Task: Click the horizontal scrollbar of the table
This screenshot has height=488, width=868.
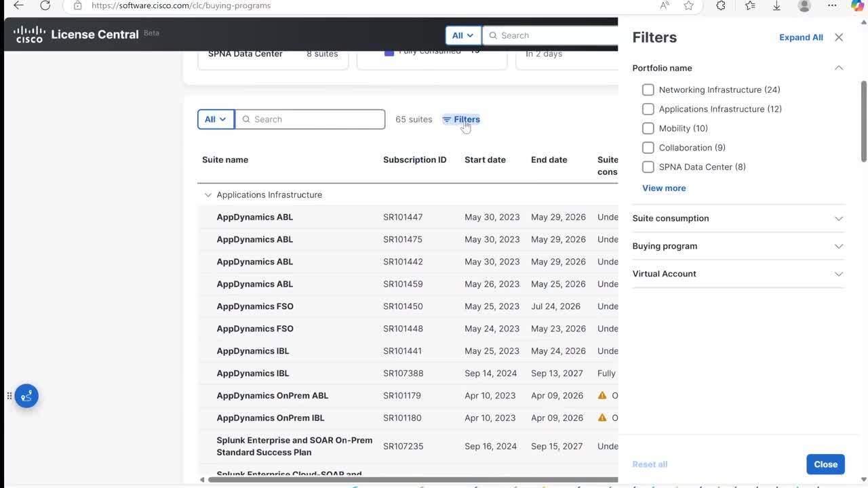Action: tap(412, 480)
